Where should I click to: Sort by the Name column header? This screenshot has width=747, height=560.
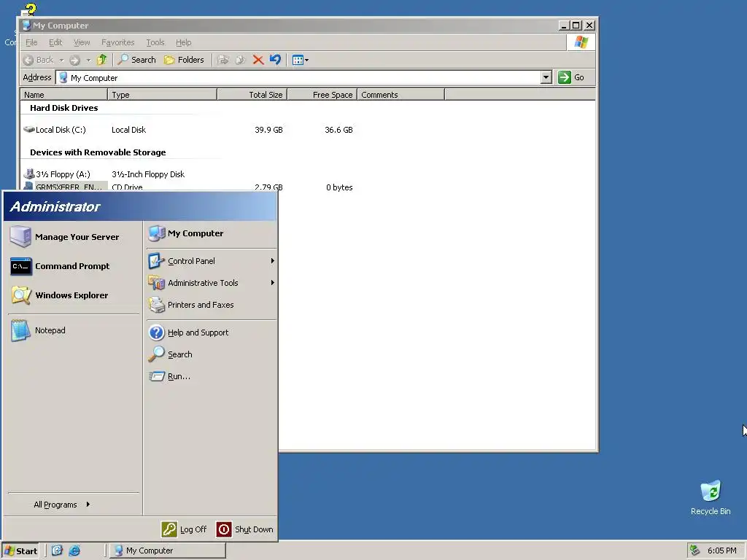[64, 95]
